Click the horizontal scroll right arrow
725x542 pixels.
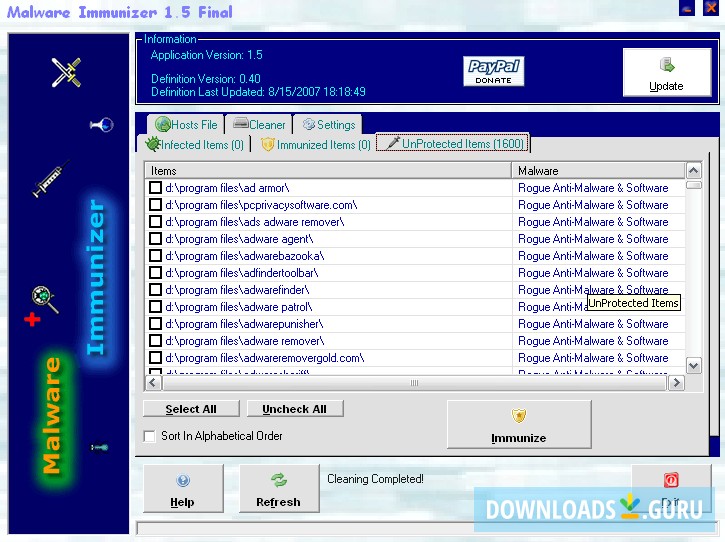click(x=676, y=383)
